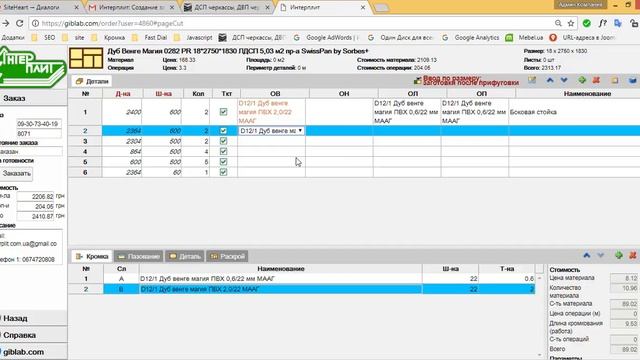Image resolution: width=640 pixels, height=360 pixels.
Task: Bookmark this page with star icon
Action: click(571, 23)
